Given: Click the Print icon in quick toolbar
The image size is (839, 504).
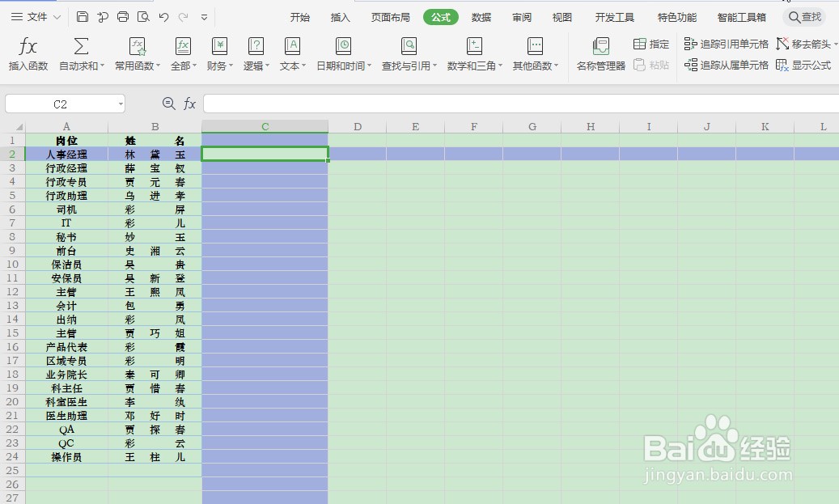Looking at the screenshot, I should tap(123, 17).
